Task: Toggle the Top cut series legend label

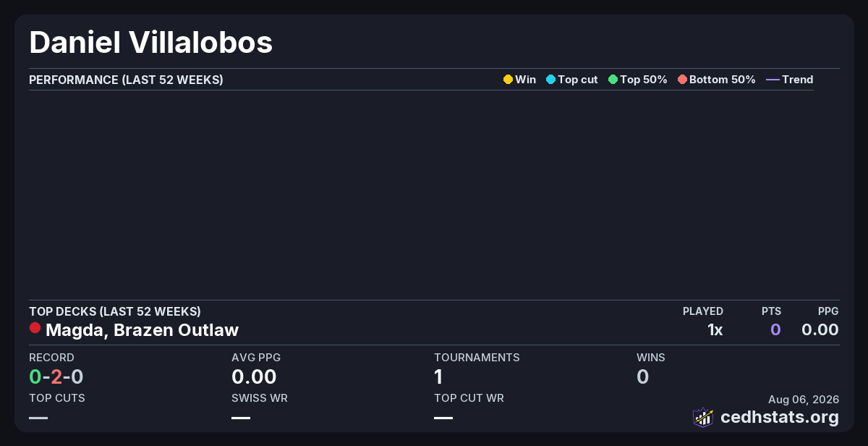Action: 578,80
